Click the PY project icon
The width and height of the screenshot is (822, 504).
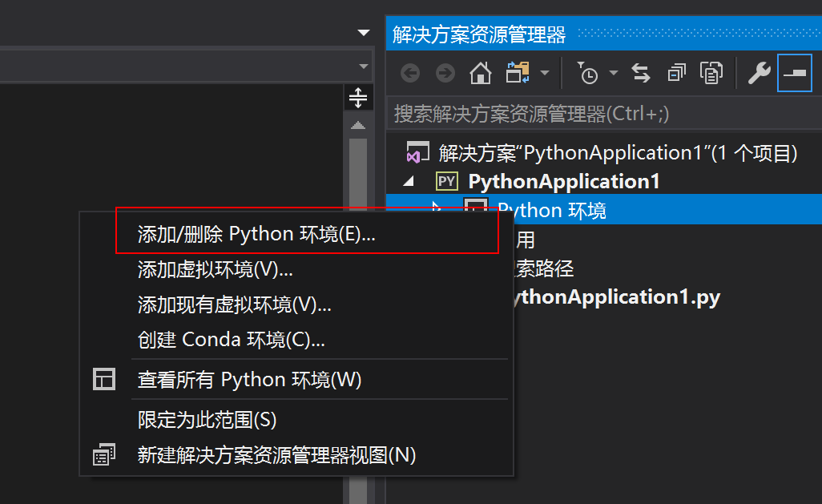click(446, 181)
